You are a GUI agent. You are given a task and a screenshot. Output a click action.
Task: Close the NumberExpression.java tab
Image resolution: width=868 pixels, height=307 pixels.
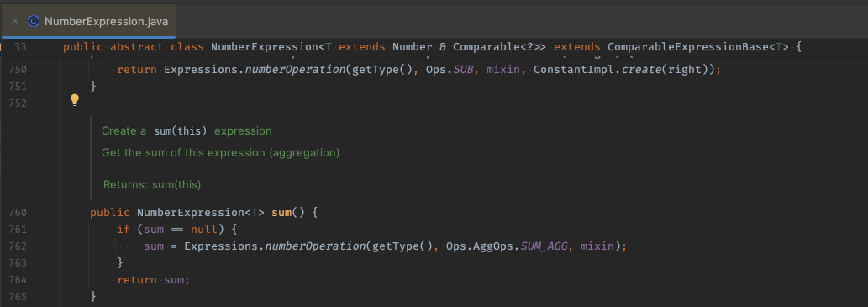click(x=15, y=22)
